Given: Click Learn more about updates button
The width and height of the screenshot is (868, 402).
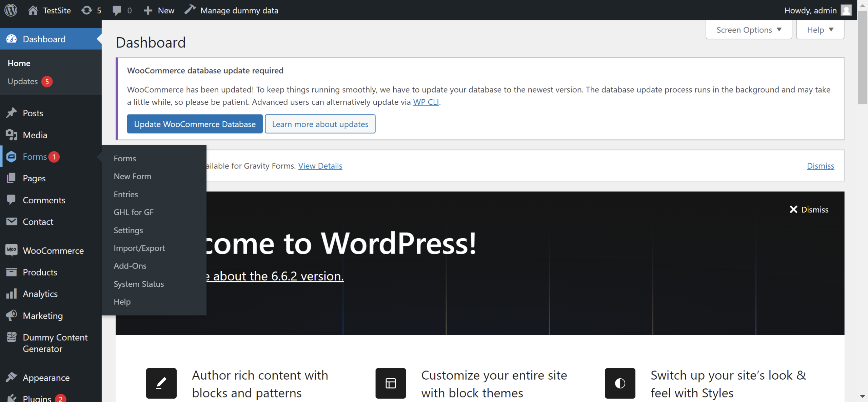Looking at the screenshot, I should 320,124.
